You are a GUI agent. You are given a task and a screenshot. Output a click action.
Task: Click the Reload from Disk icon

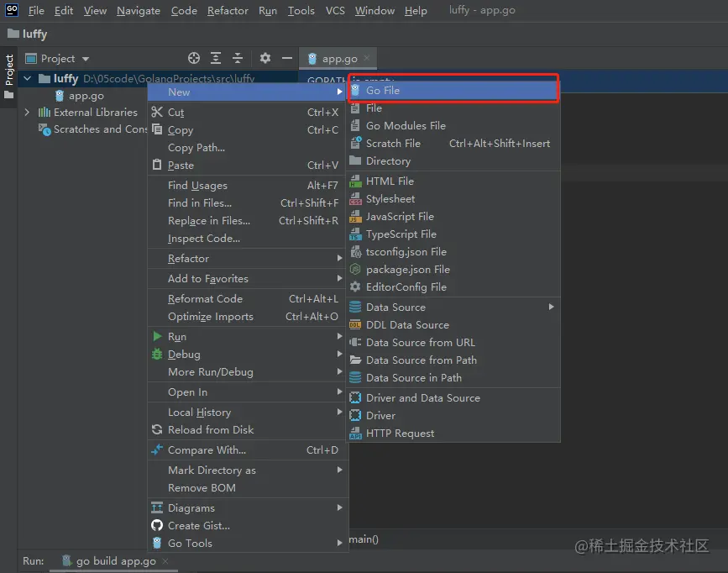157,429
